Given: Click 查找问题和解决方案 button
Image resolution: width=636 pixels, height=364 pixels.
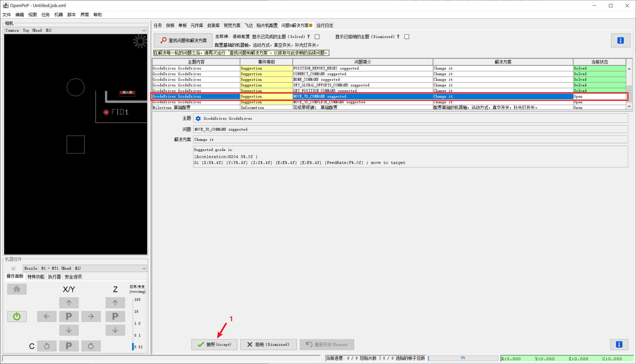Looking at the screenshot, I should pyautogui.click(x=183, y=40).
